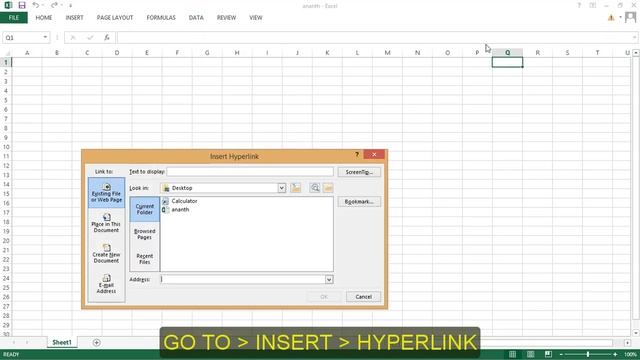Viewport: 640px width, 360px height.
Task: Click the Help question mark in Excel title bar
Action: coord(579,5)
